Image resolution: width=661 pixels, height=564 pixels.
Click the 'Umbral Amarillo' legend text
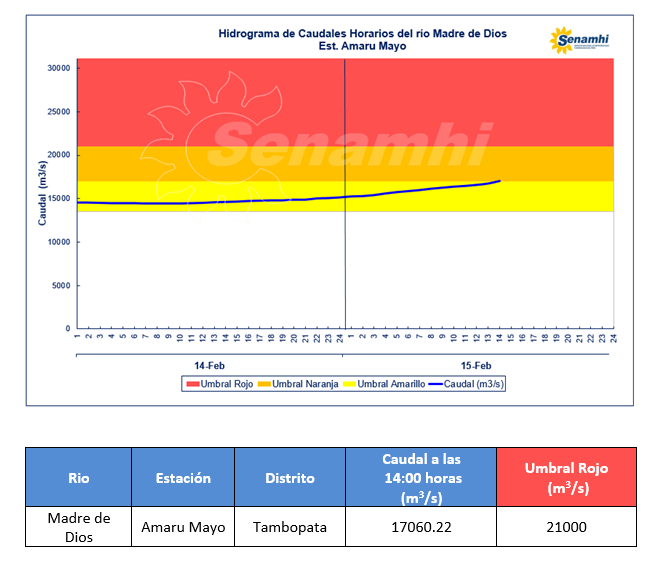391,384
